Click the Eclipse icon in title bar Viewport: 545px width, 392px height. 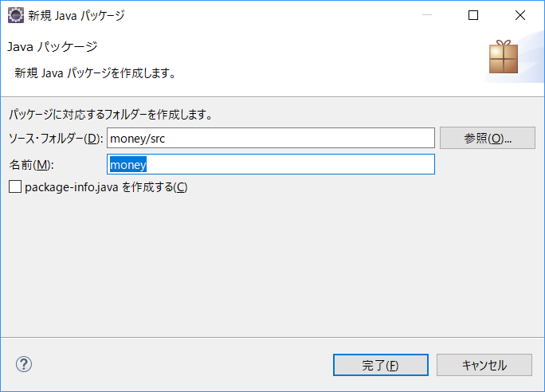click(x=16, y=15)
